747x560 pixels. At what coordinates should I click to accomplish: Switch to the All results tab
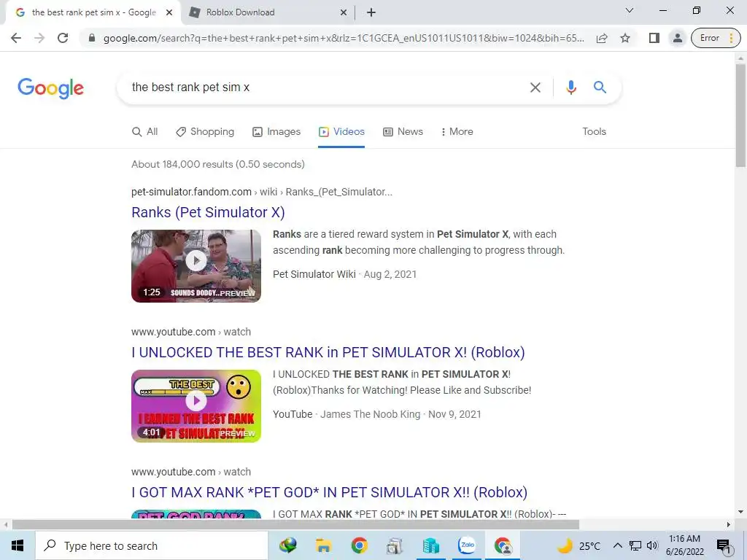click(145, 132)
